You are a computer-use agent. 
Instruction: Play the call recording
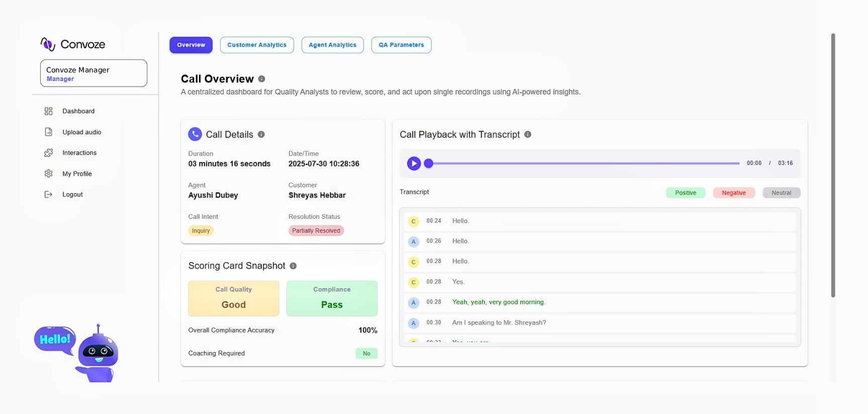click(x=414, y=163)
